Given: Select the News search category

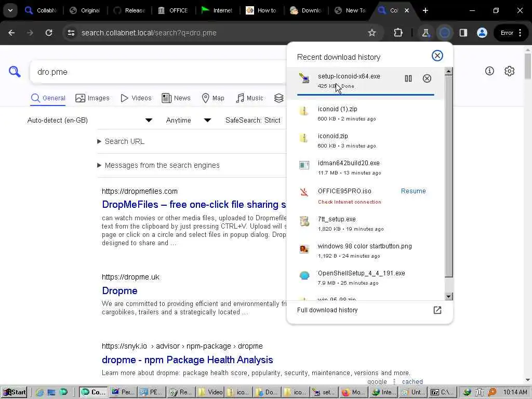Looking at the screenshot, I should click(x=176, y=98).
